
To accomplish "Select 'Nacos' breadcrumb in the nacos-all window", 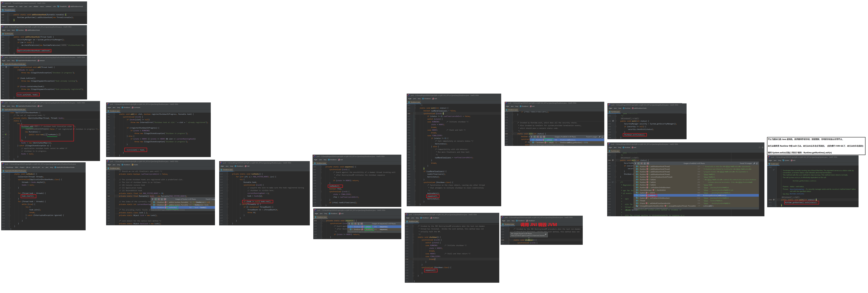I will click(x=4, y=6).
